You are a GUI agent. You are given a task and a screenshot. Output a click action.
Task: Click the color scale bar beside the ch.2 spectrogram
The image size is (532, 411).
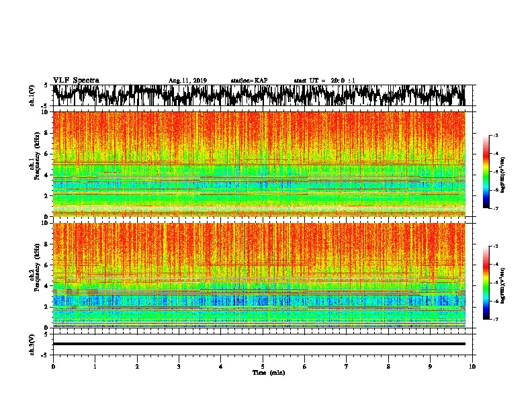[486, 283]
